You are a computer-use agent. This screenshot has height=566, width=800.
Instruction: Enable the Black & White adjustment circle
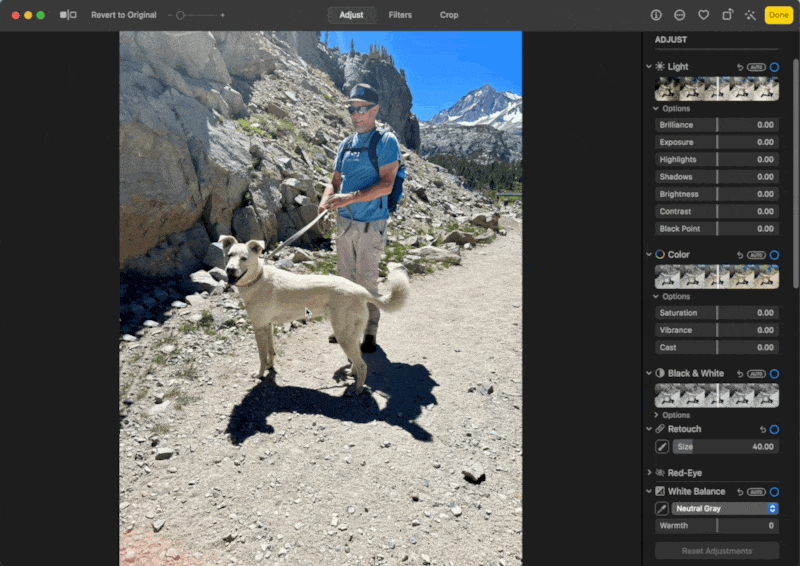tap(774, 373)
